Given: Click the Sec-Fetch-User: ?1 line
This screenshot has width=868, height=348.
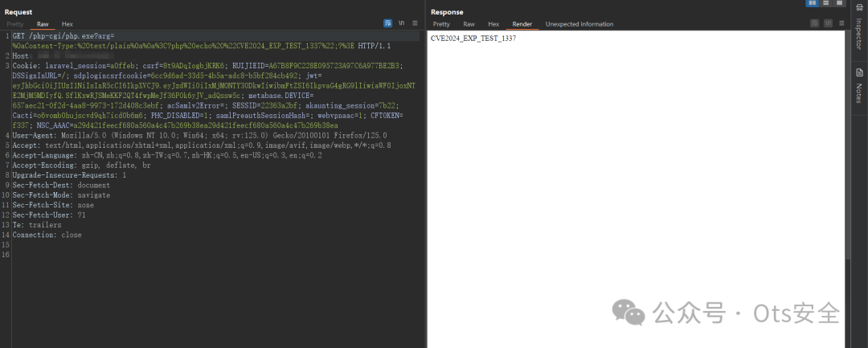Looking at the screenshot, I should 49,215.
